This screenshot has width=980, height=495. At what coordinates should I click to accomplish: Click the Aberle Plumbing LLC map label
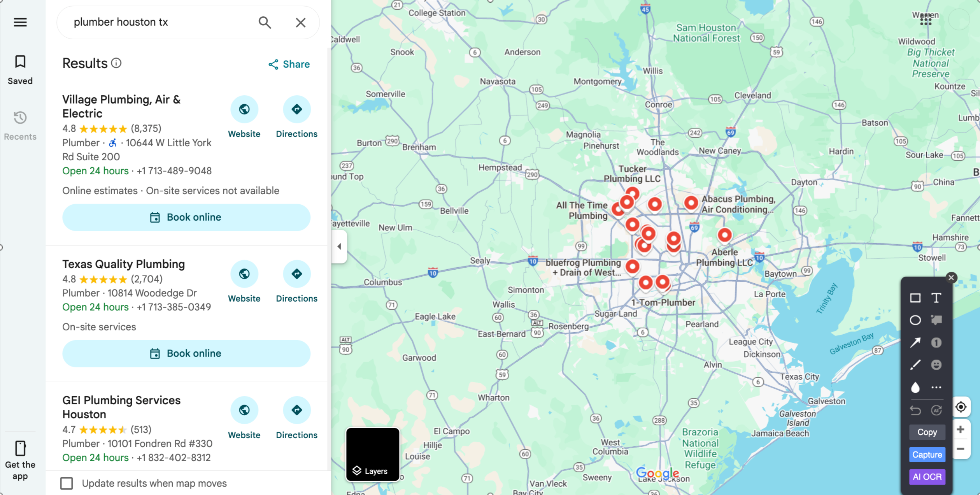(x=724, y=257)
